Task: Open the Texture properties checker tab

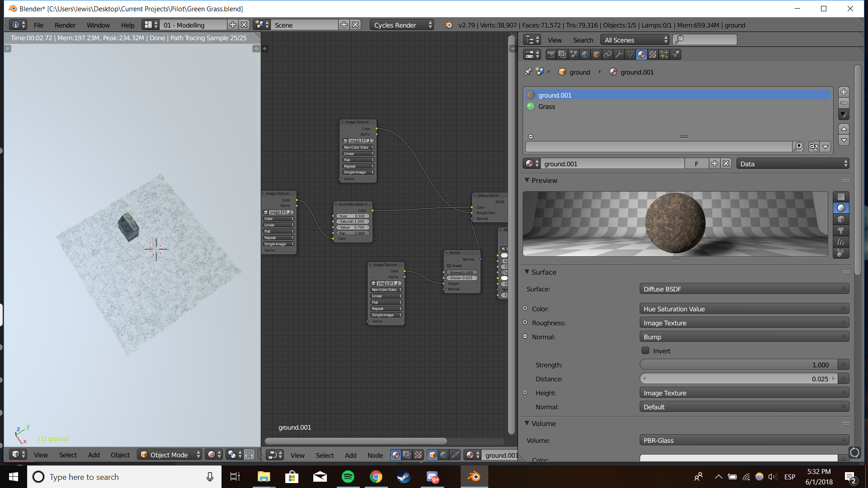Action: coord(653,55)
